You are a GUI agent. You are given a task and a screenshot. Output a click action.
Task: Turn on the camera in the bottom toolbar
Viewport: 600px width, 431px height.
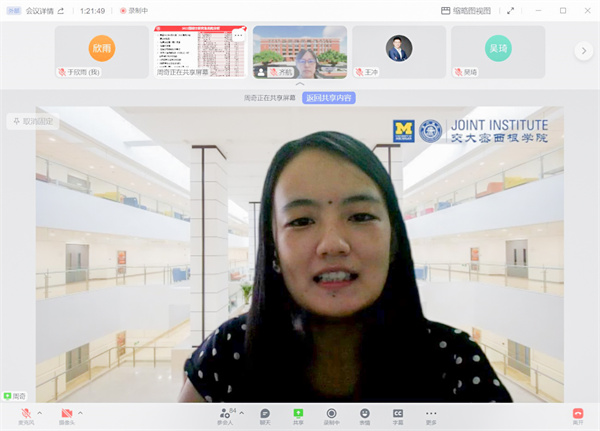coord(67,413)
